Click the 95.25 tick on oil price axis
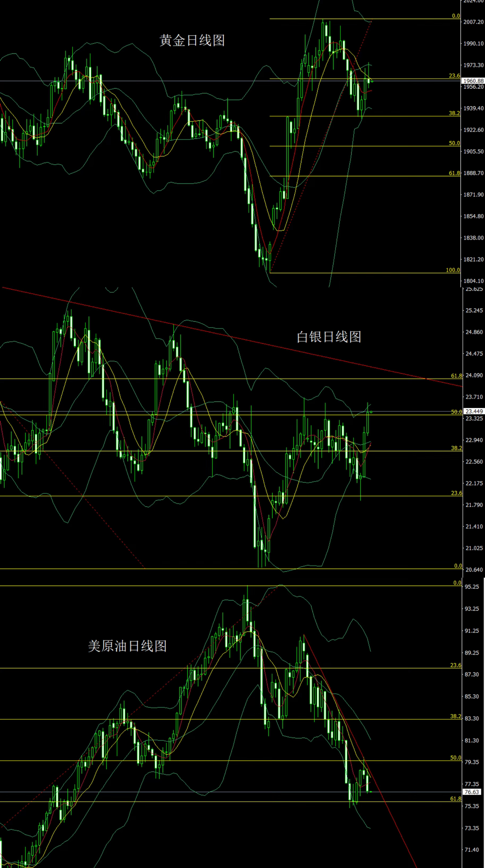 pyautogui.click(x=472, y=587)
